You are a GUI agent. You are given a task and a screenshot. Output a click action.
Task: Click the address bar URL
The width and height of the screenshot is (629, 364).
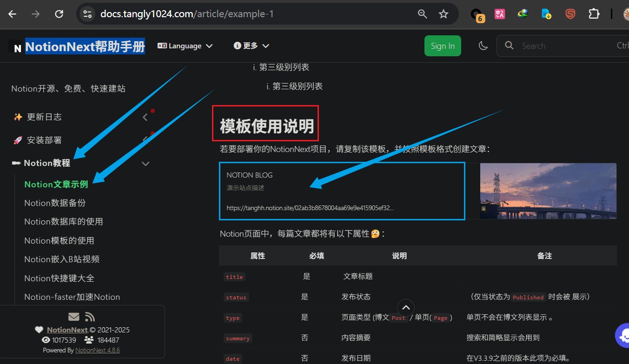(x=187, y=14)
